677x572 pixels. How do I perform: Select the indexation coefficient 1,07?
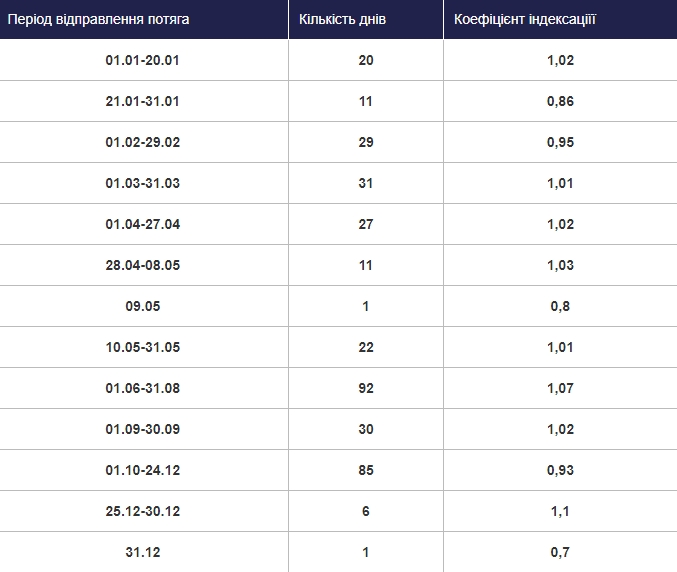[x=560, y=388]
